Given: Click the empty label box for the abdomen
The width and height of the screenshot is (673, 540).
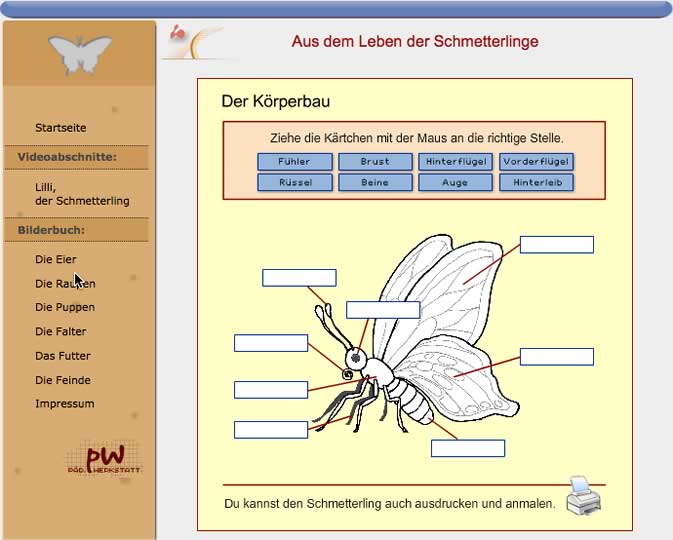Looking at the screenshot, I should 468,448.
